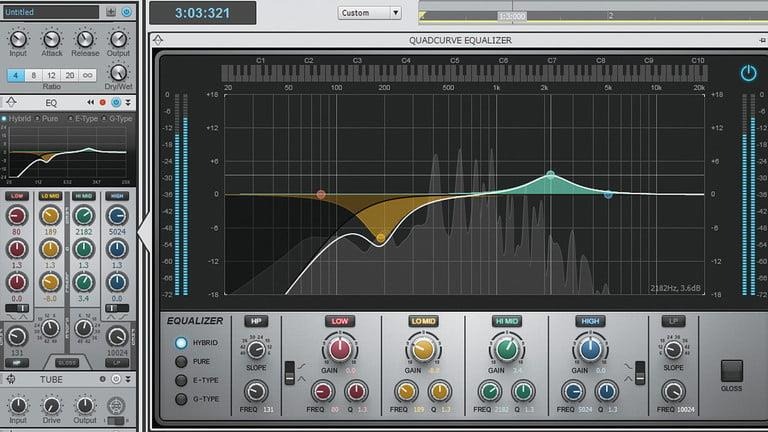Select G-Type radio in small EQ strip

click(x=104, y=119)
